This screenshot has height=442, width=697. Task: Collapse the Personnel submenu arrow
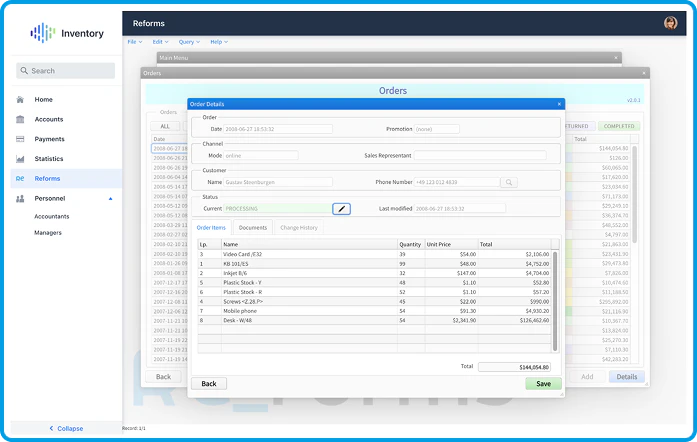[110, 199]
